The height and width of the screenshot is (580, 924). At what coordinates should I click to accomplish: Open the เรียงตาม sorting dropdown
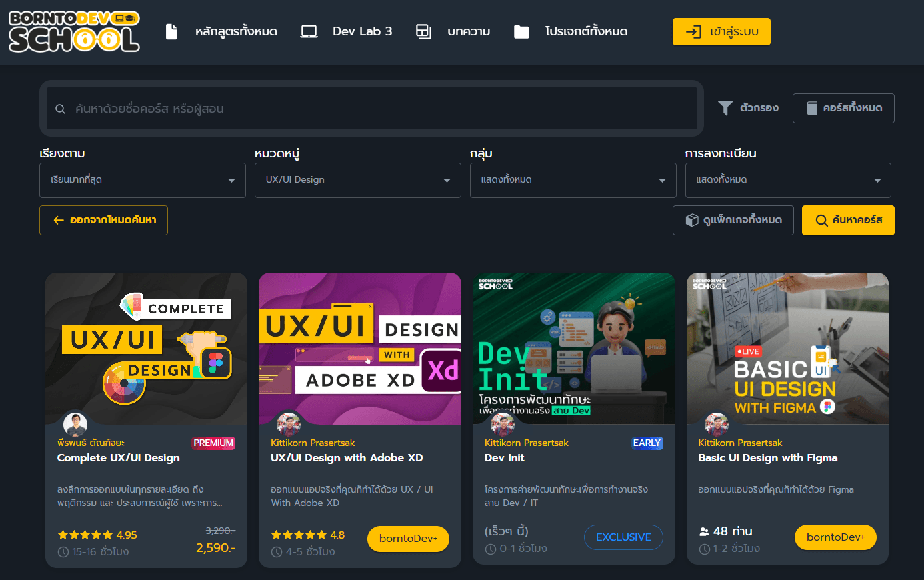142,180
